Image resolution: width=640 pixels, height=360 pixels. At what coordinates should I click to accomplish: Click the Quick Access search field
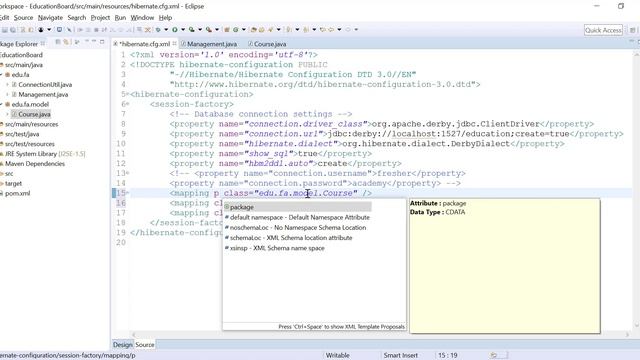603,30
